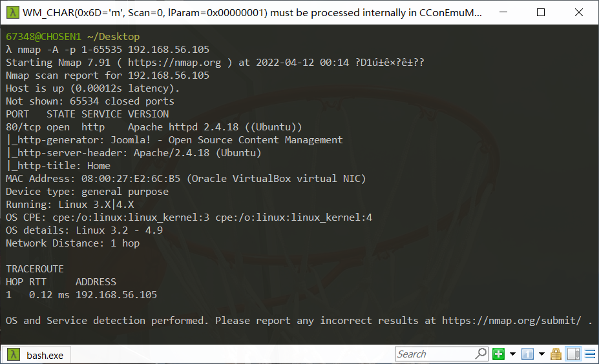Click the https://nmap.org URL in output
Image resolution: width=599 pixels, height=364 pixels.
point(174,62)
